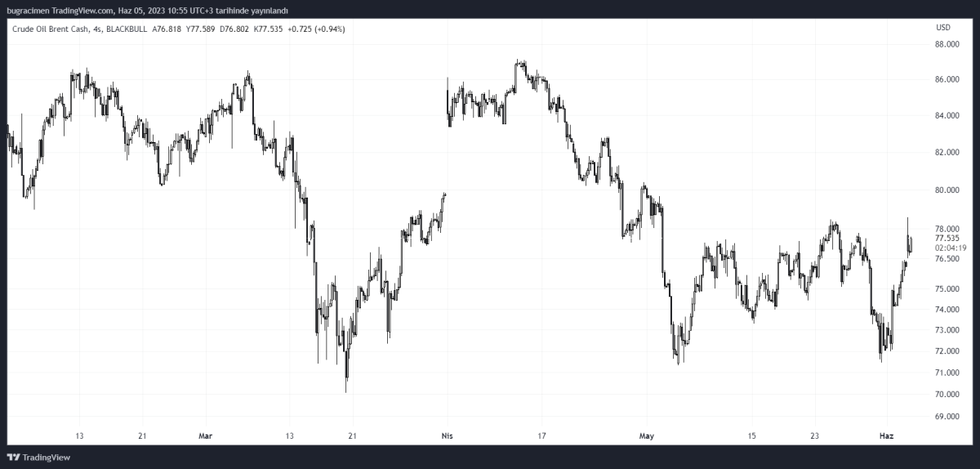
Task: Click the high value Y77.589 in legend
Action: pos(201,29)
